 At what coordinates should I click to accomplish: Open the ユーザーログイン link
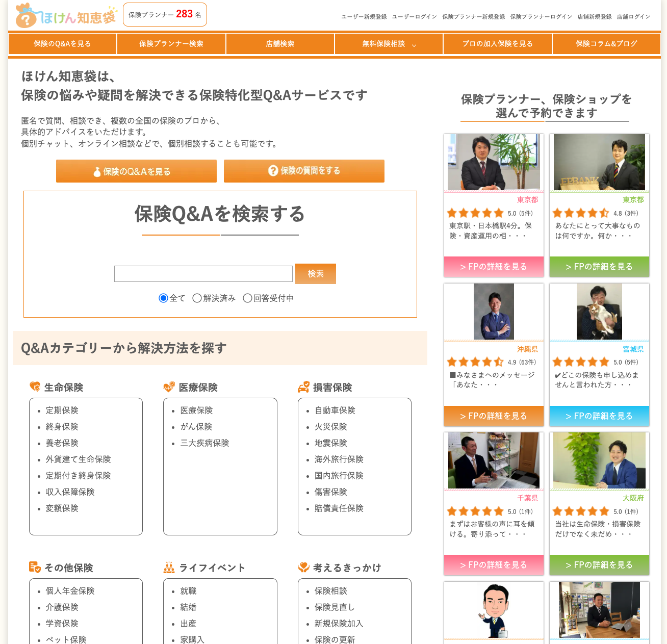coord(415,17)
